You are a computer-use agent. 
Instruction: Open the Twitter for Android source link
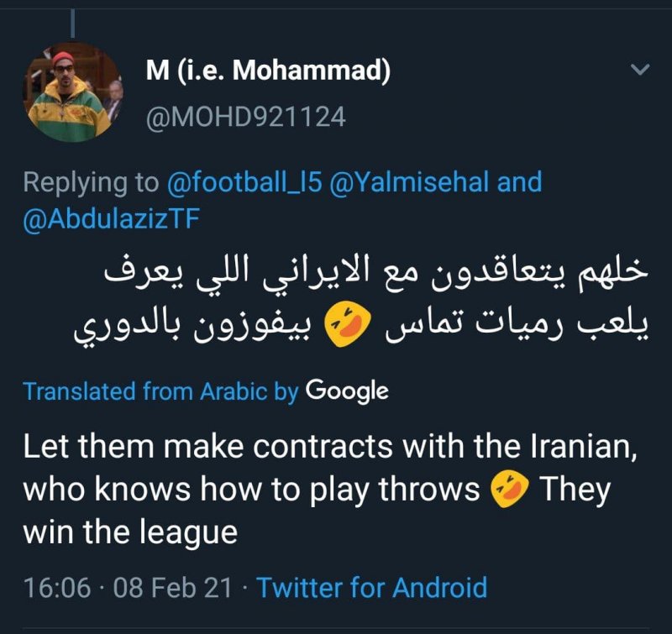coord(371,587)
